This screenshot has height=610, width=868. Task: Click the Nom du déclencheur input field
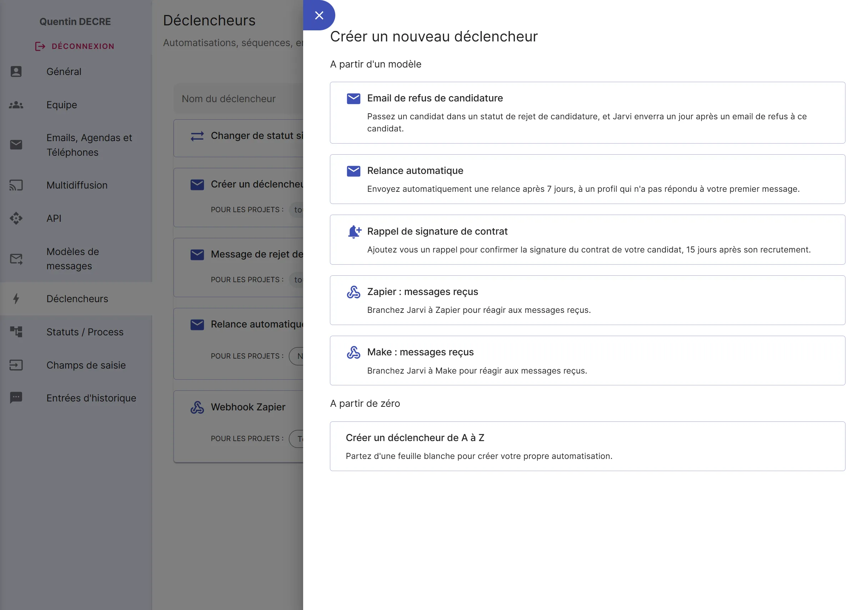(229, 98)
